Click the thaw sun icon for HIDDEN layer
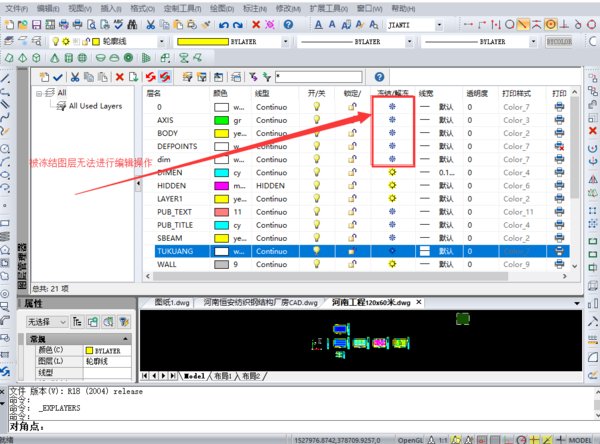 (393, 185)
